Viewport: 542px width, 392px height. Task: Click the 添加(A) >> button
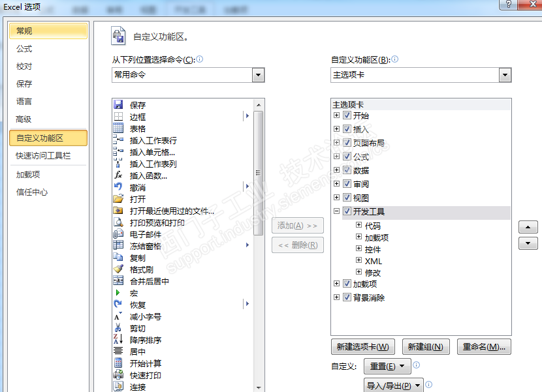click(x=298, y=226)
